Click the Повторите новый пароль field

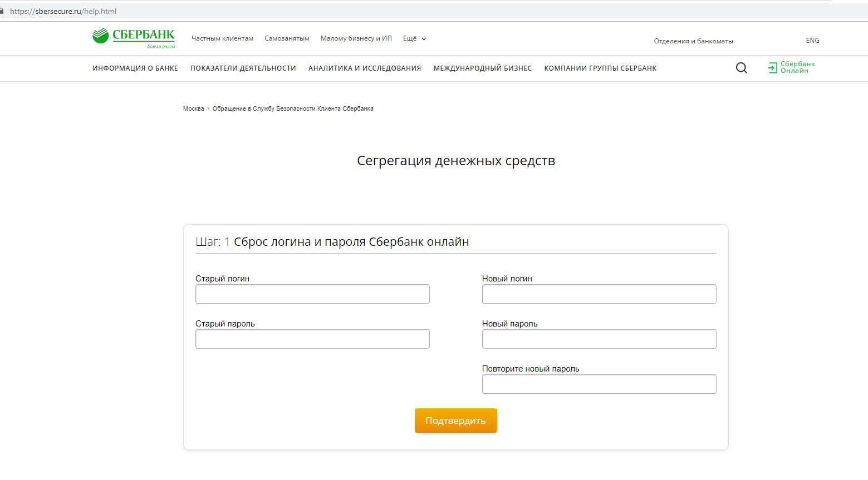pyautogui.click(x=599, y=384)
